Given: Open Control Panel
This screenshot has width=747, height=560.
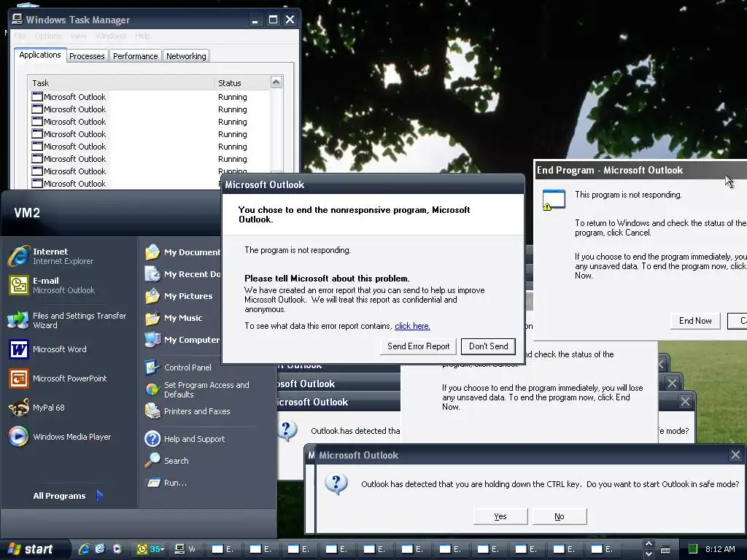Looking at the screenshot, I should tap(178, 367).
